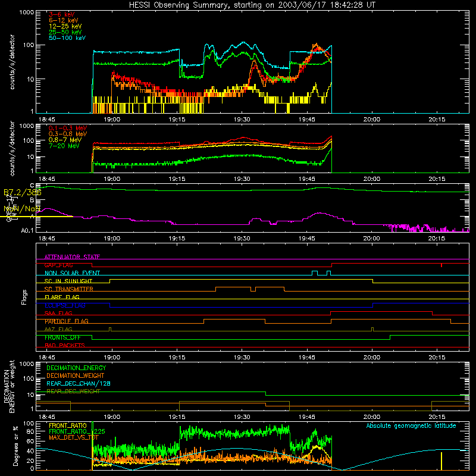Click the Degrees or % axis title
Image resolution: width=476 pixels, height=476 pixels.
15,446
